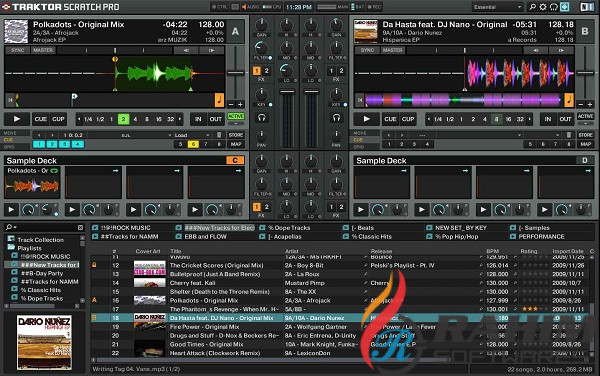The height and width of the screenshot is (376, 600).
Task: Switch to GRID panel on Deck A
Action: [8, 146]
